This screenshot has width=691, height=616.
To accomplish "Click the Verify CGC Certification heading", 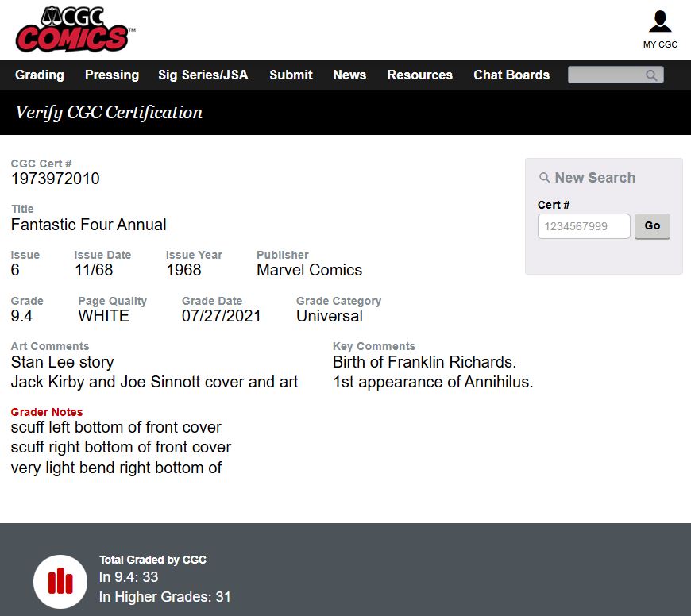I will tap(109, 113).
